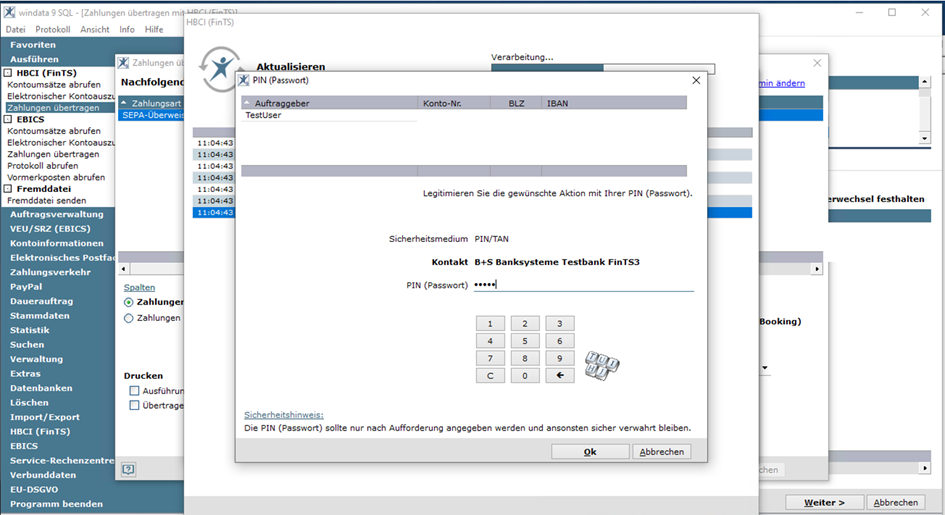This screenshot has width=945, height=515.
Task: Open the Ansicht menu
Action: [x=95, y=30]
